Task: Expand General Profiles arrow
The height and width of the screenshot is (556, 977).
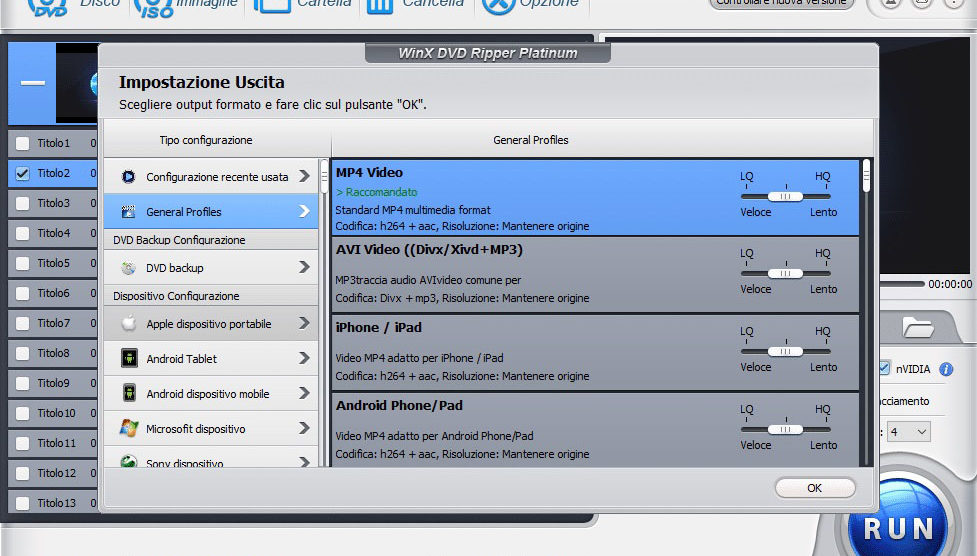Action: (304, 211)
